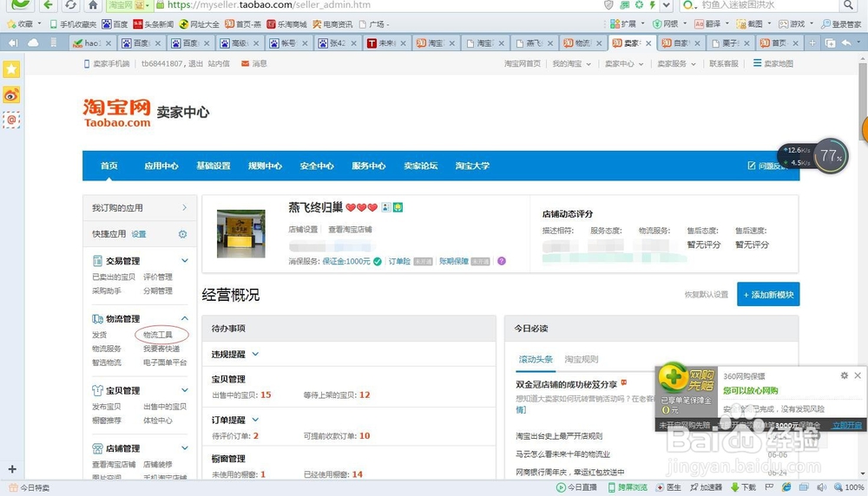Collapse the 交易管理 section chevron

point(185,260)
